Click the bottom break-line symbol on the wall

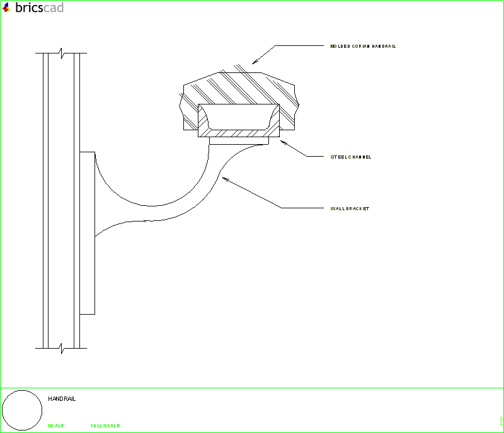[x=61, y=347]
